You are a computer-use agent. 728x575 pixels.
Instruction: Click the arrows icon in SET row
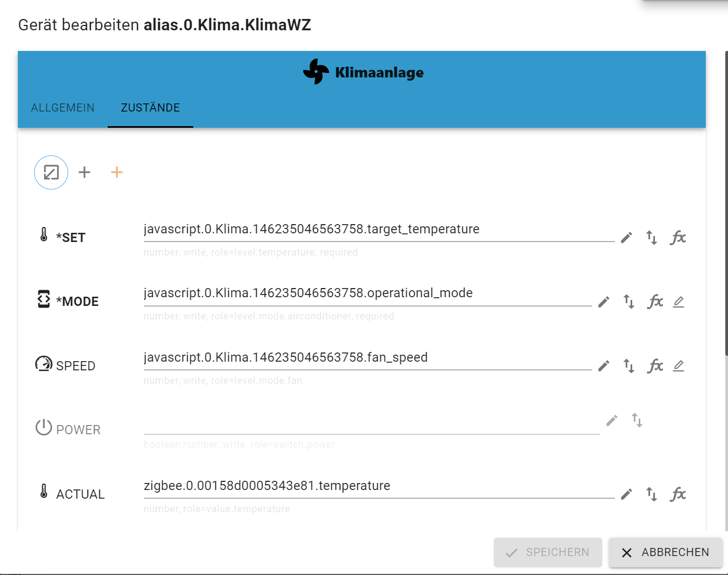click(652, 238)
